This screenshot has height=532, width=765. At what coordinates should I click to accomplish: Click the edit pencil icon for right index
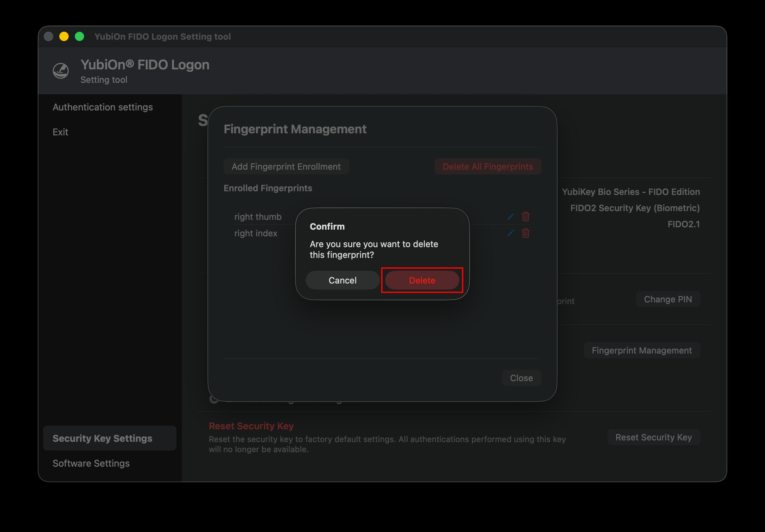point(510,233)
